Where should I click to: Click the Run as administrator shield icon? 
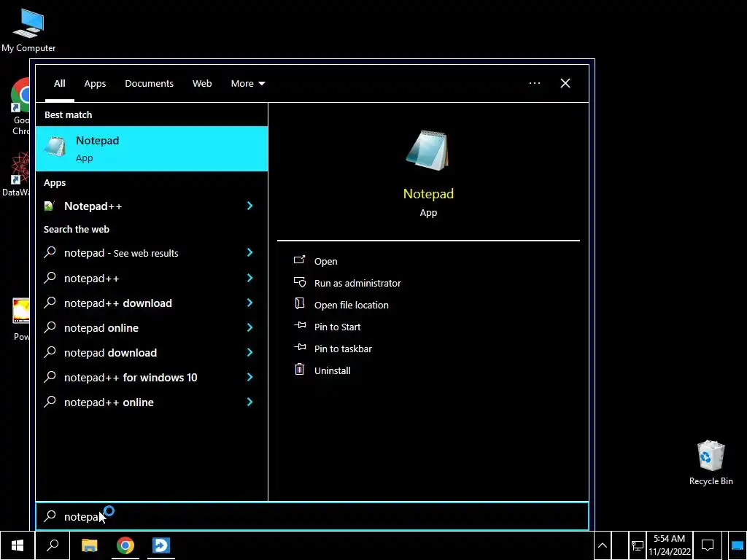[299, 282]
